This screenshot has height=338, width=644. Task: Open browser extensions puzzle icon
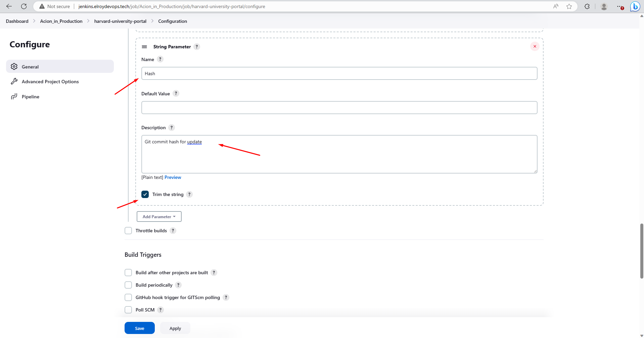pyautogui.click(x=587, y=6)
